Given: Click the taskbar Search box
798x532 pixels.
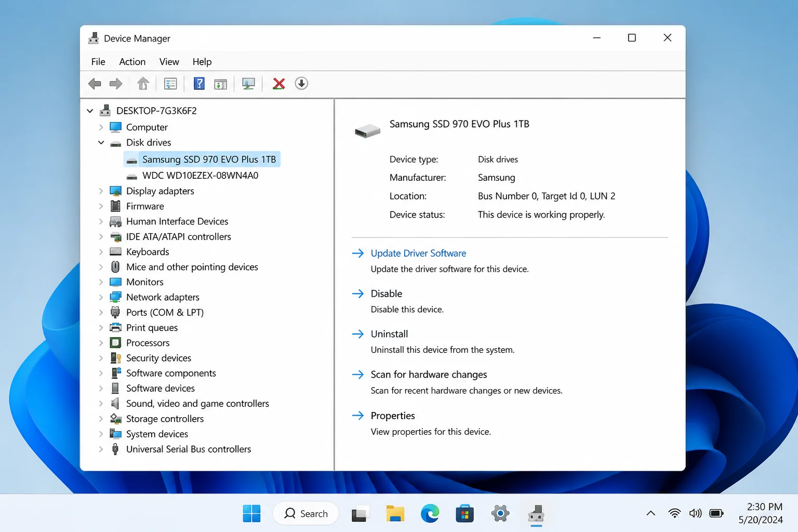Looking at the screenshot, I should pos(306,514).
